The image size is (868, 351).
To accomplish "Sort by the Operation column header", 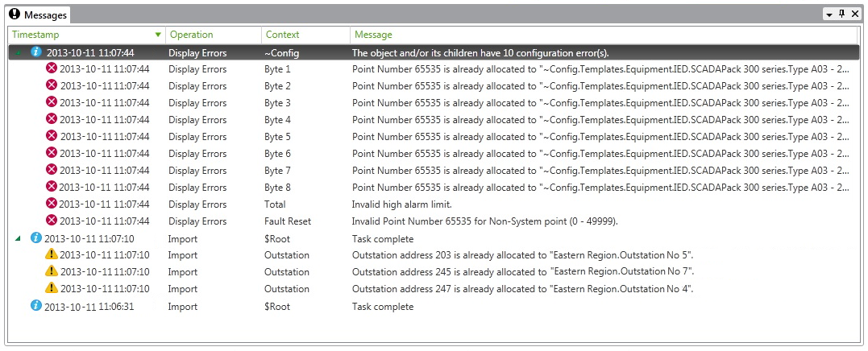I will click(191, 35).
